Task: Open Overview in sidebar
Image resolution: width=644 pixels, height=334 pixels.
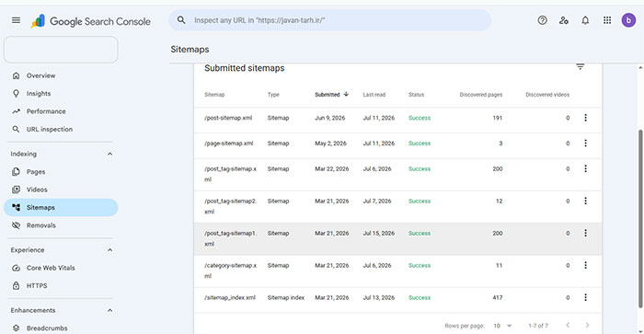Action: click(40, 75)
